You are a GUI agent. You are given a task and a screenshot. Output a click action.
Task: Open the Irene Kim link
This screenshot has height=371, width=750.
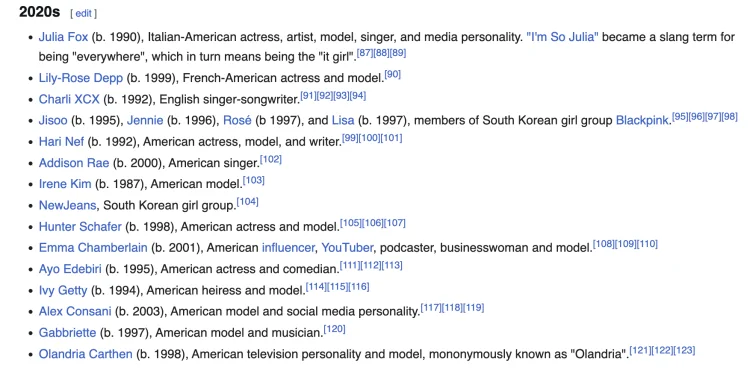(x=65, y=184)
